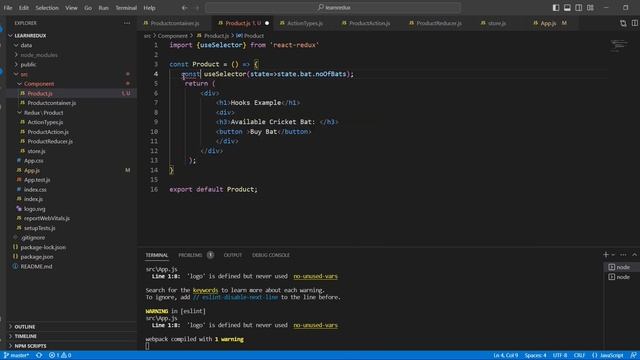Close unsaved Product.js tab dot

pos(267,23)
